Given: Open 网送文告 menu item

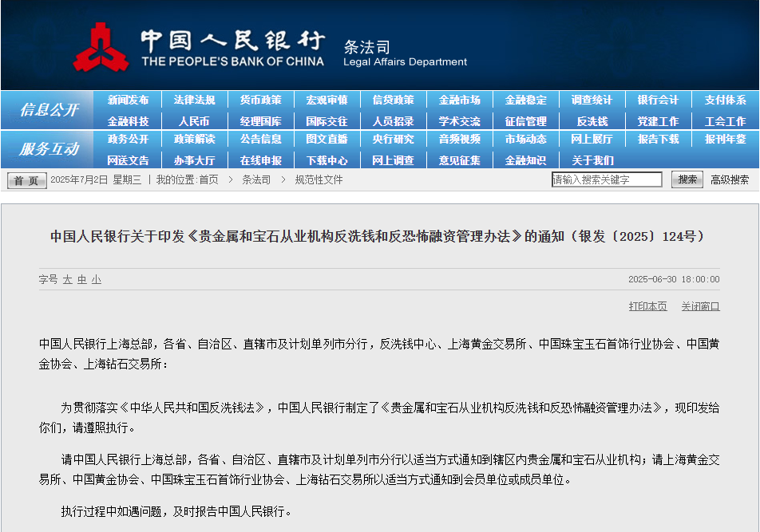Looking at the screenshot, I should 128,160.
